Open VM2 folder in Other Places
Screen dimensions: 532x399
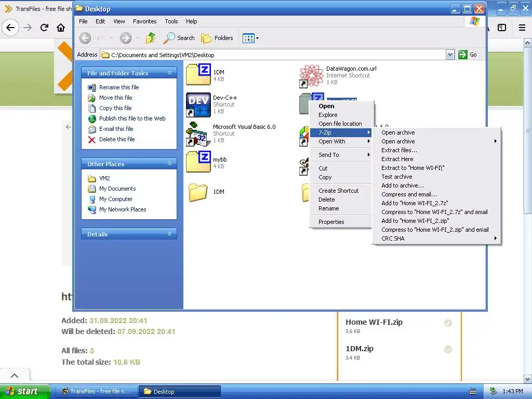pos(104,178)
